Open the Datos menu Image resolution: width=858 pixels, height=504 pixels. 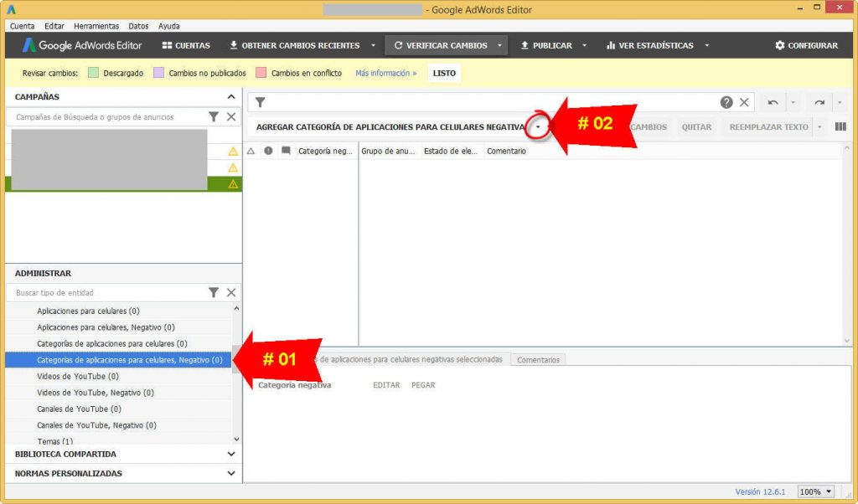[138, 26]
